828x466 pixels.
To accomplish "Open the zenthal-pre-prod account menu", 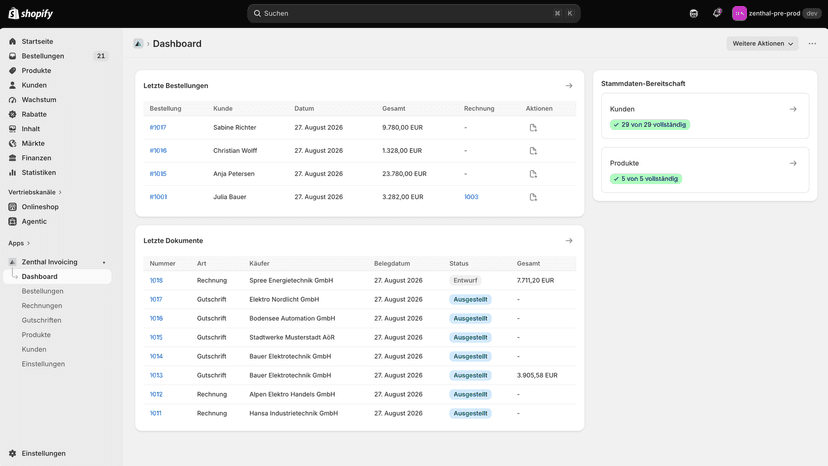I will pyautogui.click(x=775, y=13).
